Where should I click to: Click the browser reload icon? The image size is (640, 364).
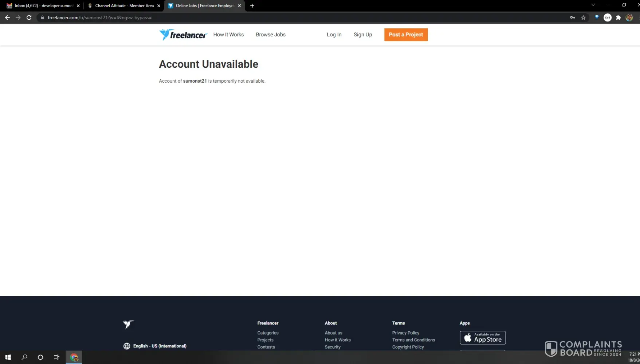point(29,17)
